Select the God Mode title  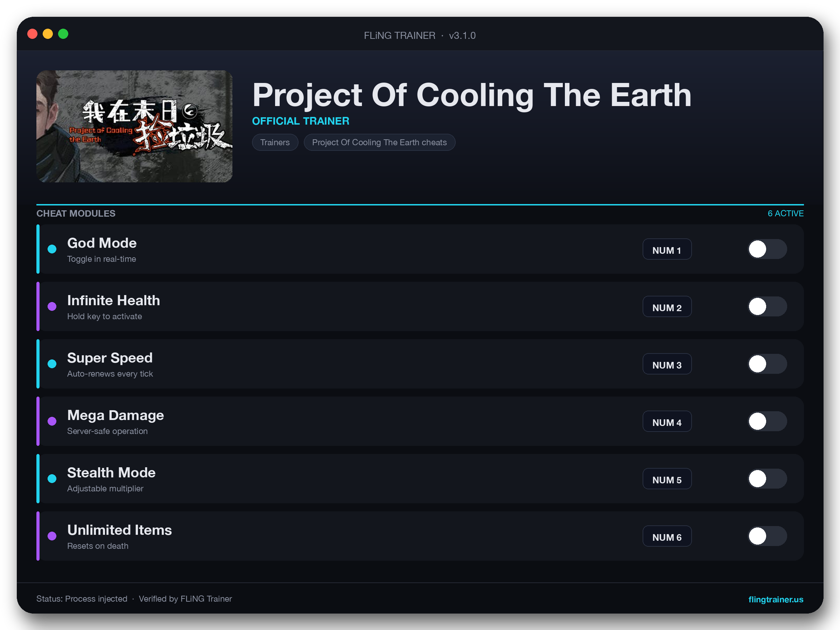click(x=102, y=243)
